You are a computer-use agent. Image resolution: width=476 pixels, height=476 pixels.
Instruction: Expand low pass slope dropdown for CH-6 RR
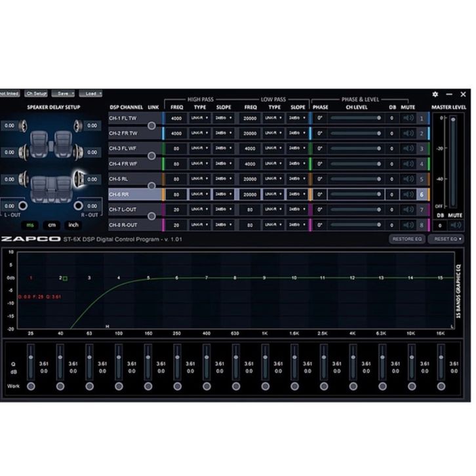[298, 195]
